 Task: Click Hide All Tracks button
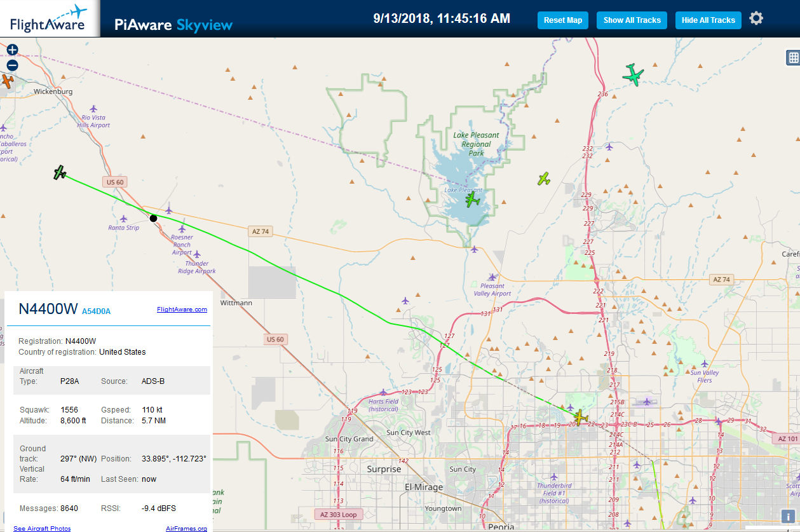pos(708,20)
